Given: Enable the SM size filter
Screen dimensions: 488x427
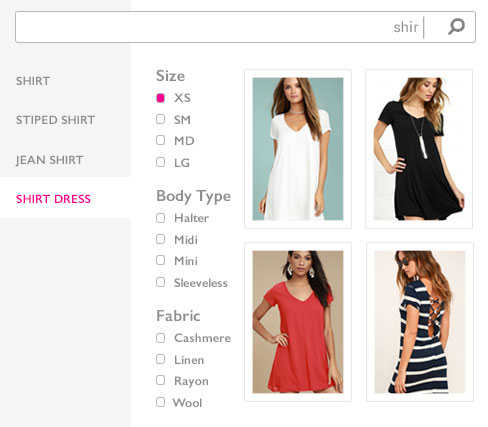Looking at the screenshot, I should pyautogui.click(x=160, y=119).
